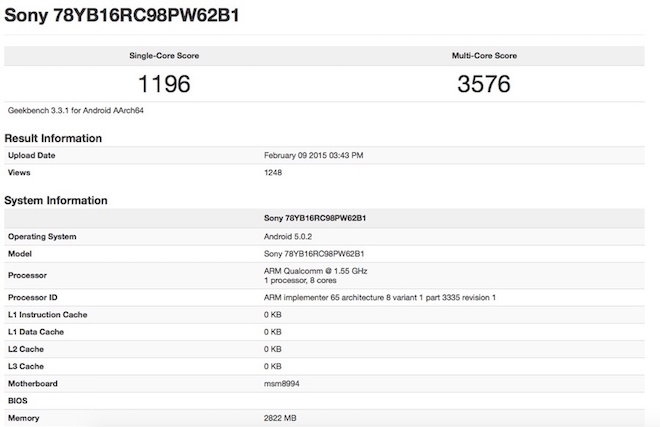The height and width of the screenshot is (427, 660).
Task: Click the Views label
Action: click(x=19, y=173)
